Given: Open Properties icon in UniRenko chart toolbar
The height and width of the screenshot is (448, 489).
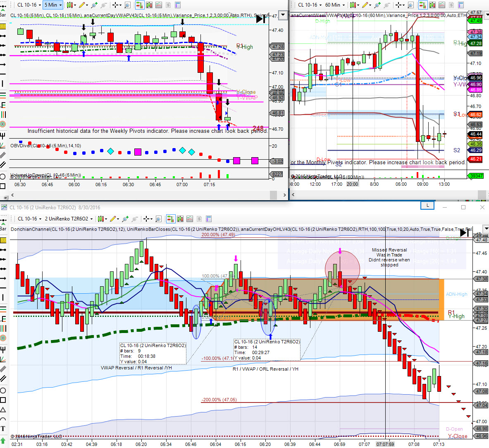Looking at the screenshot, I should click(209, 219).
